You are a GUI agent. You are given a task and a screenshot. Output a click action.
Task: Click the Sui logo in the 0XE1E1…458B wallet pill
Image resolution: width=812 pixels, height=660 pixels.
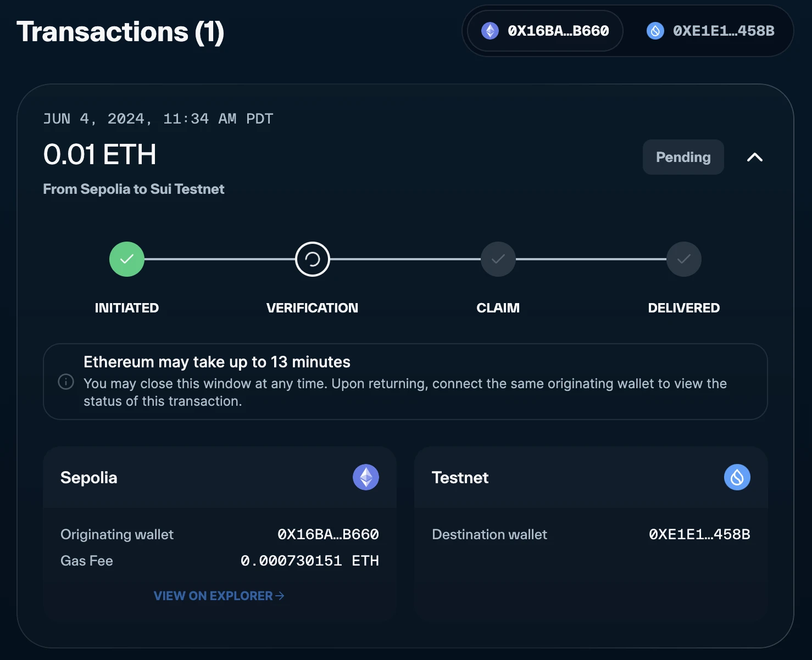655,31
